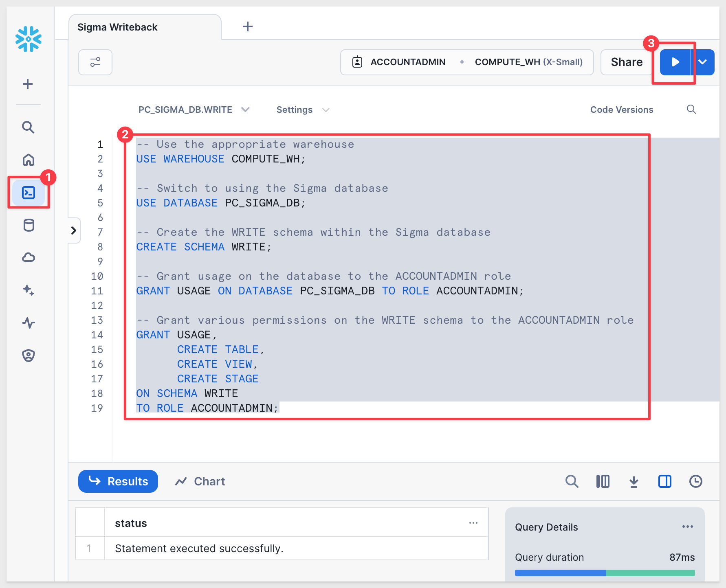Expand the PC_SIGMA_DB.WRITE context dropdown
This screenshot has height=588, width=726.
pos(194,110)
